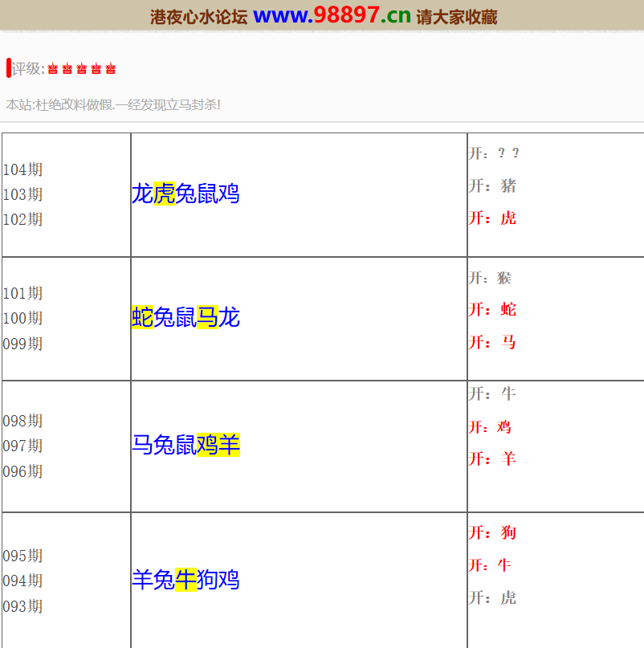
Task: Click the red 开：狗 result entry
Action: point(492,532)
